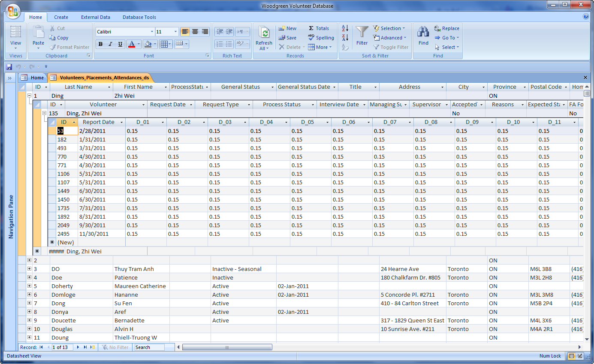Expand the Douglas record row 10
Screen dimensions: 594x364
(29, 329)
